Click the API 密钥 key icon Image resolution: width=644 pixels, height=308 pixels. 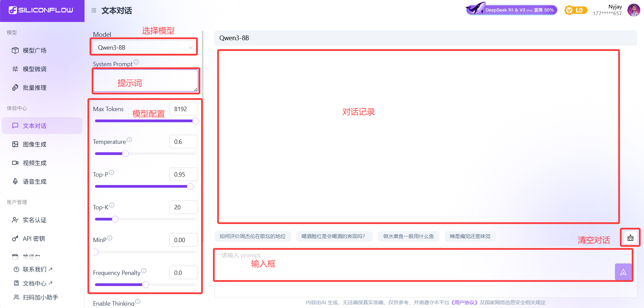15,238
